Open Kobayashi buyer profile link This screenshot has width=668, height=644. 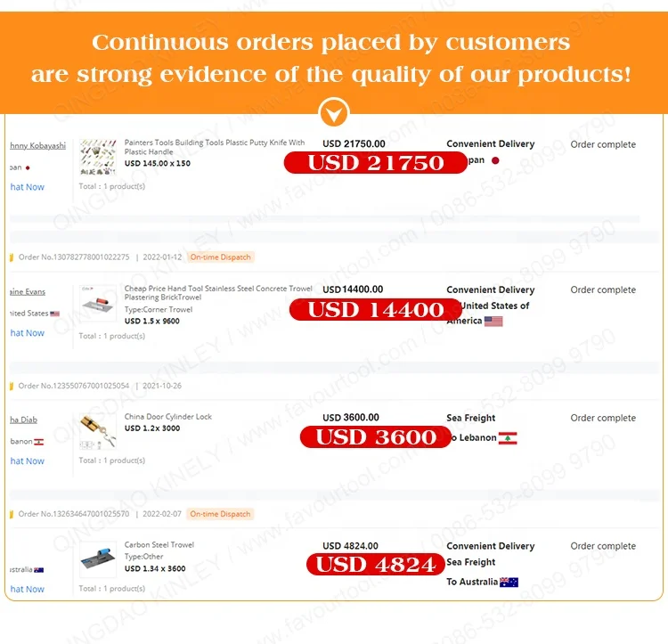(38, 146)
